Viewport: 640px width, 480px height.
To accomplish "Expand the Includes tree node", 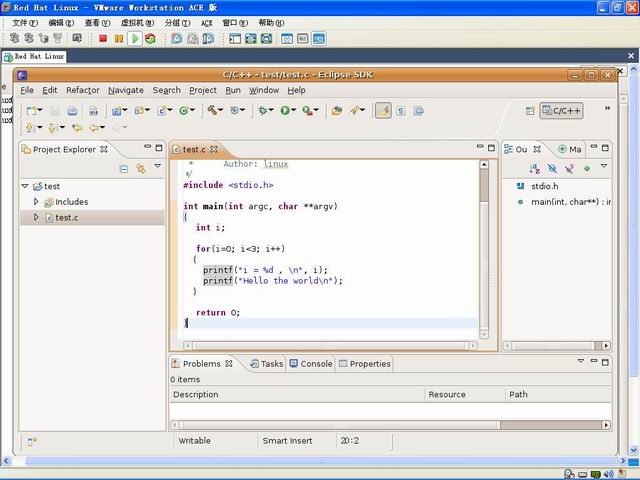I will point(36,202).
